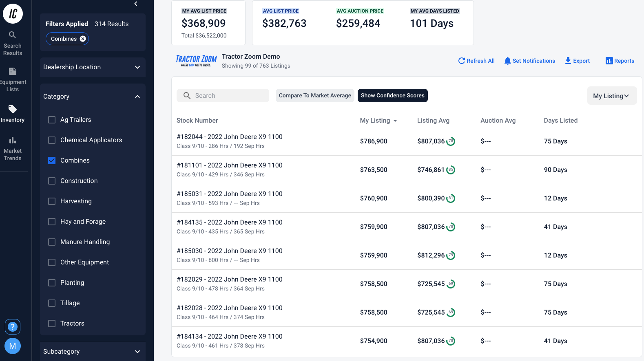Image resolution: width=644 pixels, height=361 pixels.
Task: Click the Export link
Action: (577, 61)
